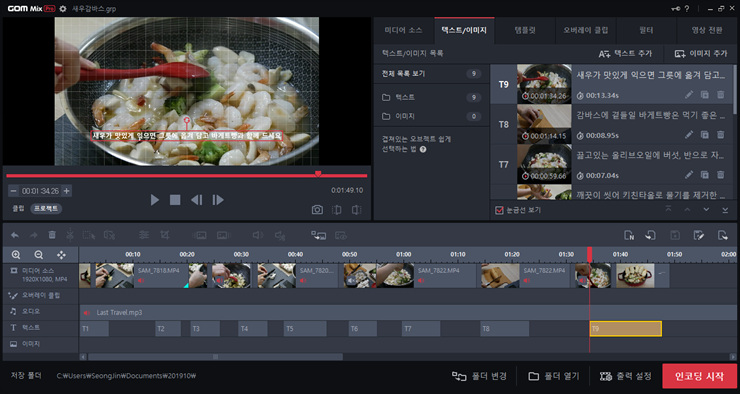The height and width of the screenshot is (394, 740).
Task: Mute the SAM_7818.MP4 clip audio
Action: 141,281
